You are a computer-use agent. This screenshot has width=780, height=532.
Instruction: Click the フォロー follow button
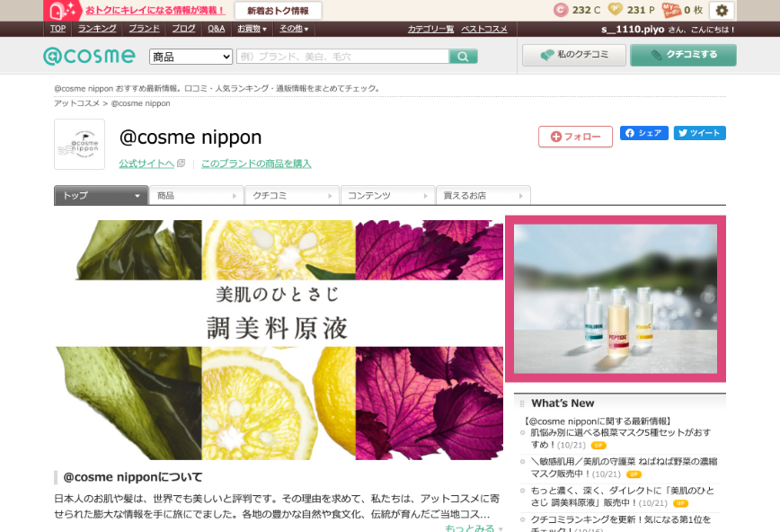pos(574,137)
